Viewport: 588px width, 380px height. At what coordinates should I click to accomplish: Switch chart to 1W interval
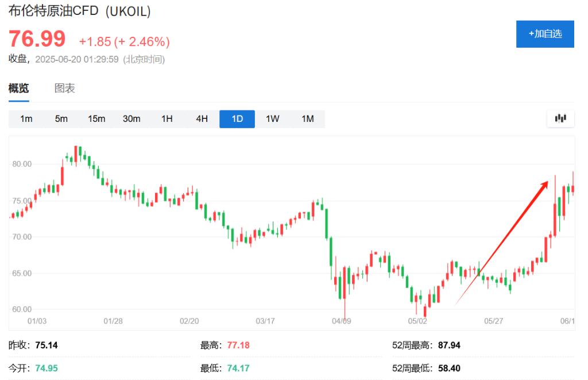pyautogui.click(x=272, y=119)
